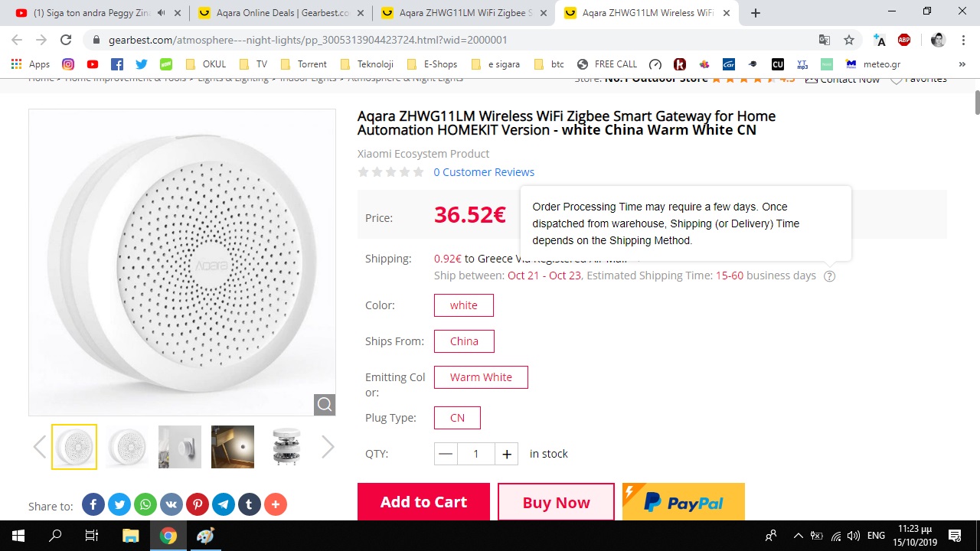This screenshot has height=551, width=980.
Task: Show next product thumbnails with right arrow
Action: coord(328,447)
